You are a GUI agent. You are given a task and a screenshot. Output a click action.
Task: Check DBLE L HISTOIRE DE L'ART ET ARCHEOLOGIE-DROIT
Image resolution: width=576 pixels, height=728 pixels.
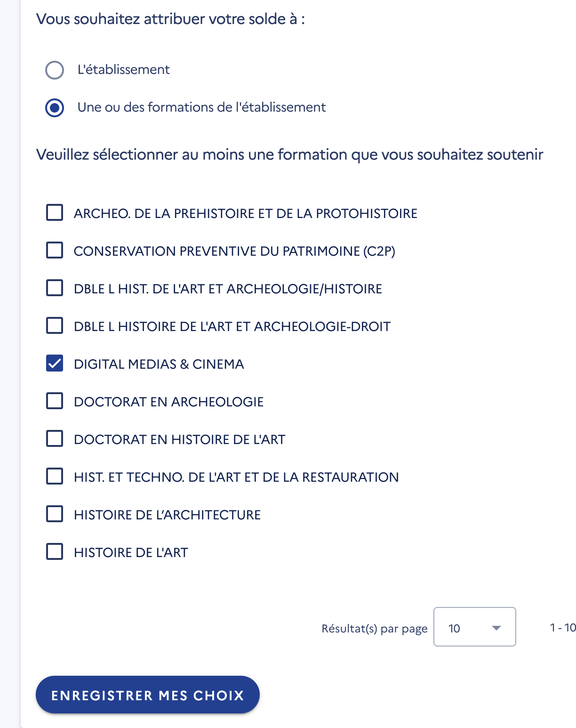pyautogui.click(x=55, y=326)
